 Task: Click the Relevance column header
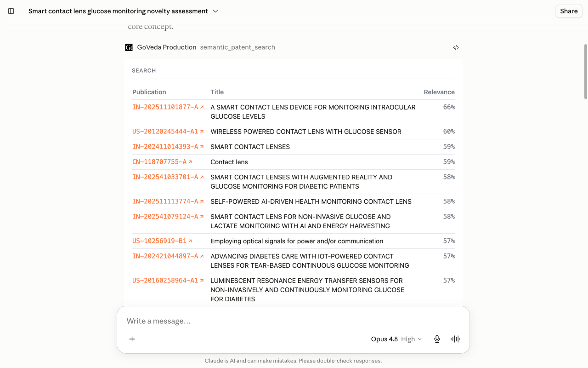point(439,92)
